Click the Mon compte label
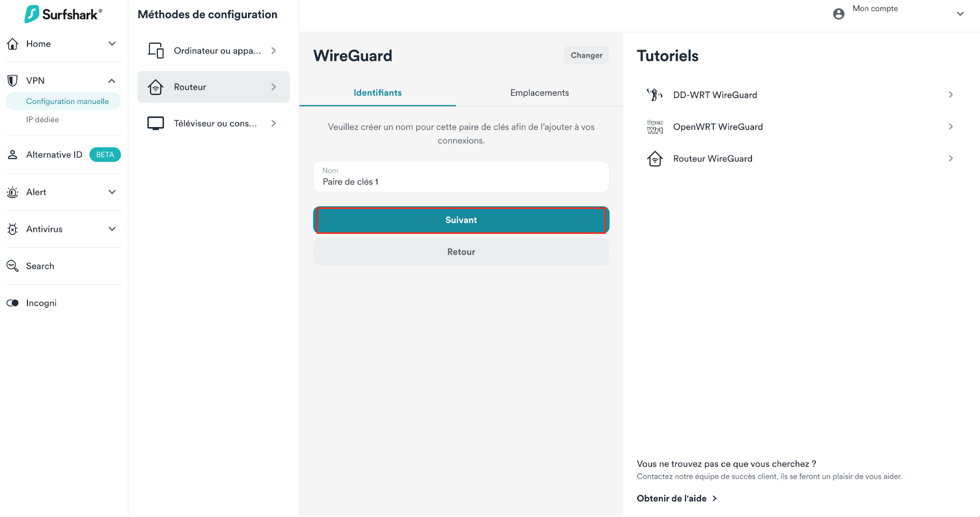980x517 pixels. [875, 8]
